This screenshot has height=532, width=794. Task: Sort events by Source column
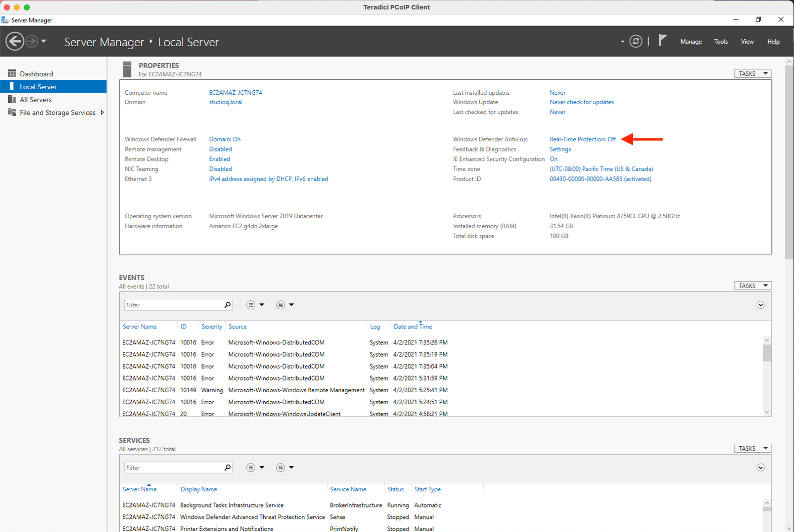pyautogui.click(x=238, y=327)
